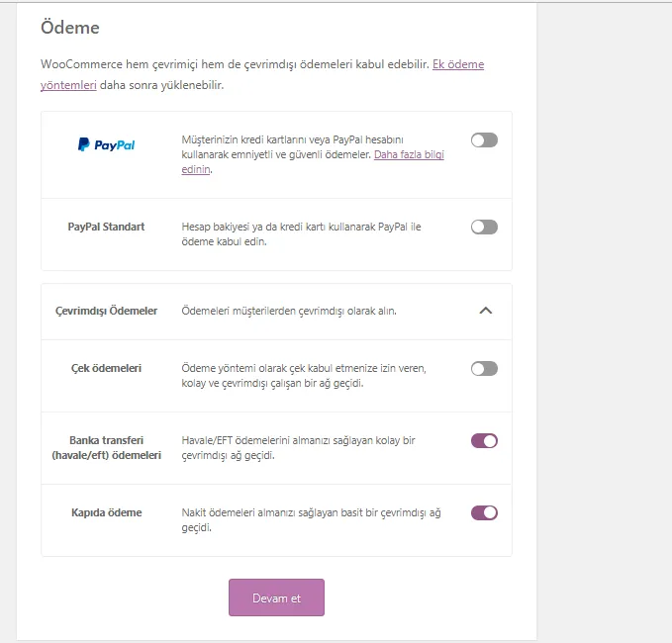The height and width of the screenshot is (643, 672).
Task: Disable Banka transferi (havale/eft) toggle
Action: 484,441
